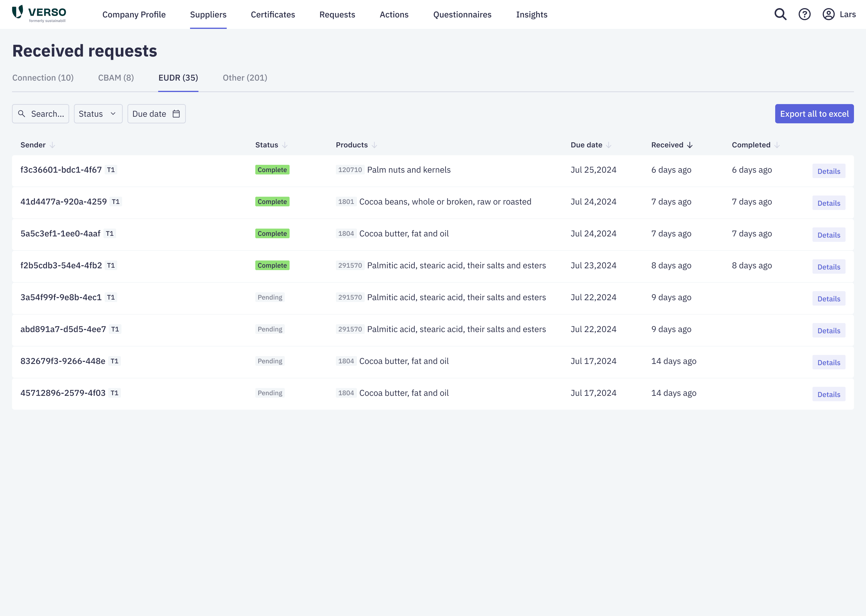Viewport: 866px width, 616px height.
Task: Click Palm nuts and kernels product
Action: (409, 170)
